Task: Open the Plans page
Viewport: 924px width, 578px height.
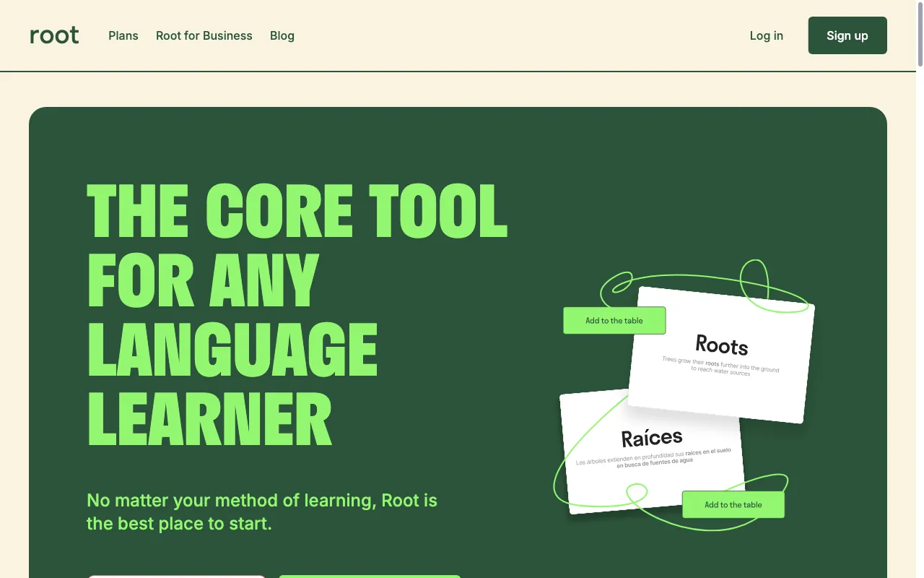Action: pos(123,35)
